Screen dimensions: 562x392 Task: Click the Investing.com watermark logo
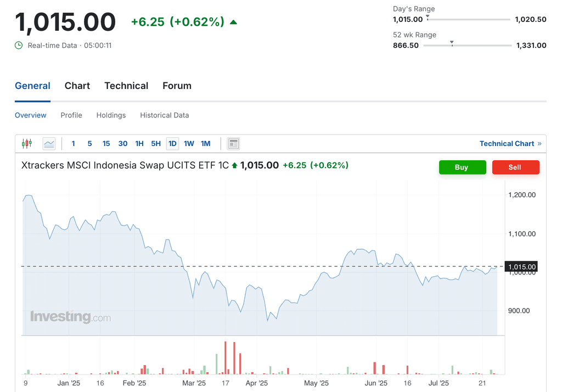[71, 317]
